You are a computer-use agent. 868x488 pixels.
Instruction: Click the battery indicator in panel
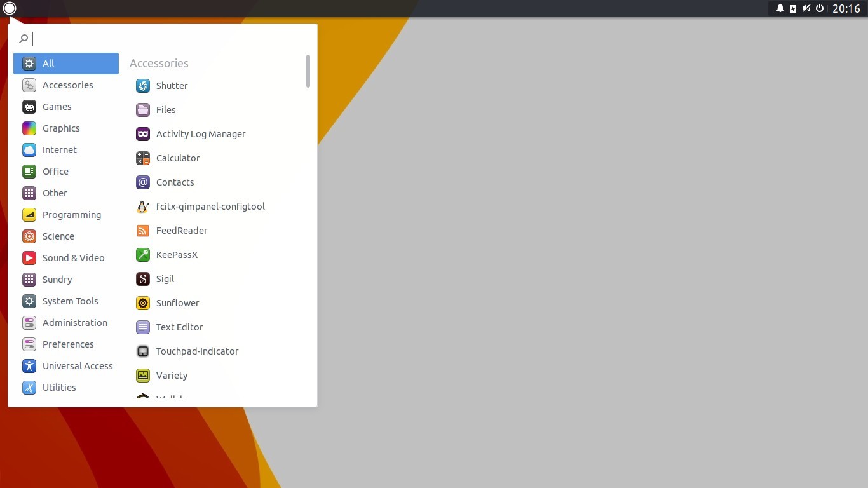click(793, 8)
